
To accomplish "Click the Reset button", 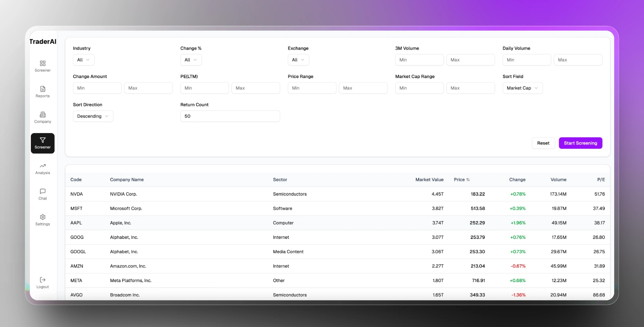I will click(543, 143).
